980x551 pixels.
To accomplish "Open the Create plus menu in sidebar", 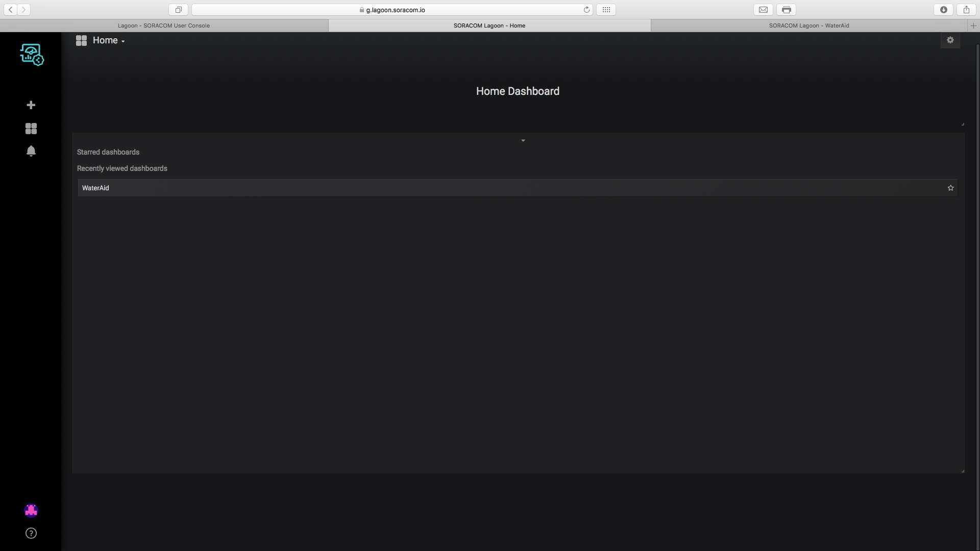I will click(x=31, y=105).
